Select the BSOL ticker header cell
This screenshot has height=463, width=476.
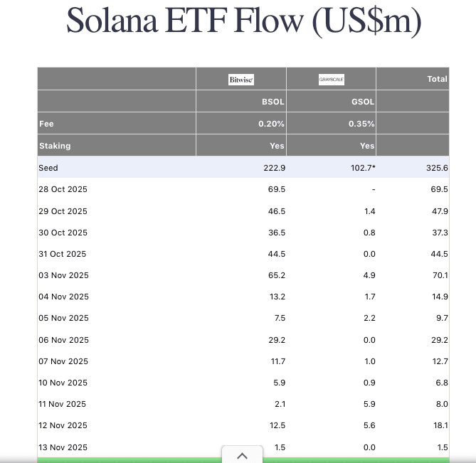[x=273, y=102]
